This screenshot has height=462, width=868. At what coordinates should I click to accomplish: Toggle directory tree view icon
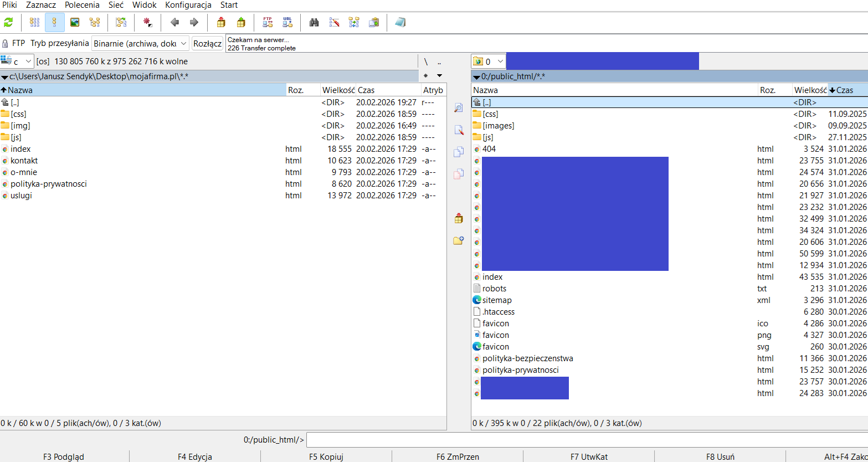click(x=95, y=23)
